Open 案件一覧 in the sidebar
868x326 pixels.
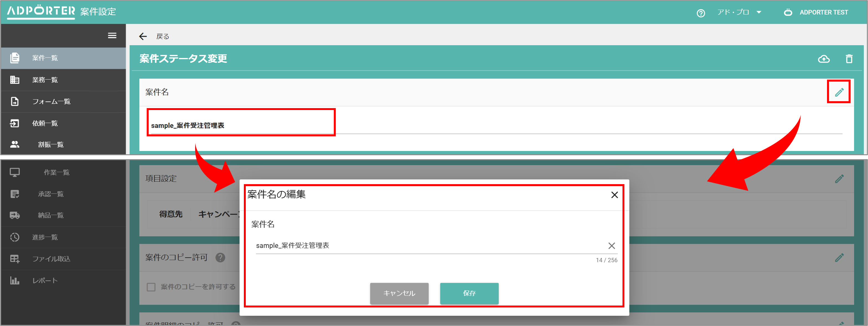[63, 58]
